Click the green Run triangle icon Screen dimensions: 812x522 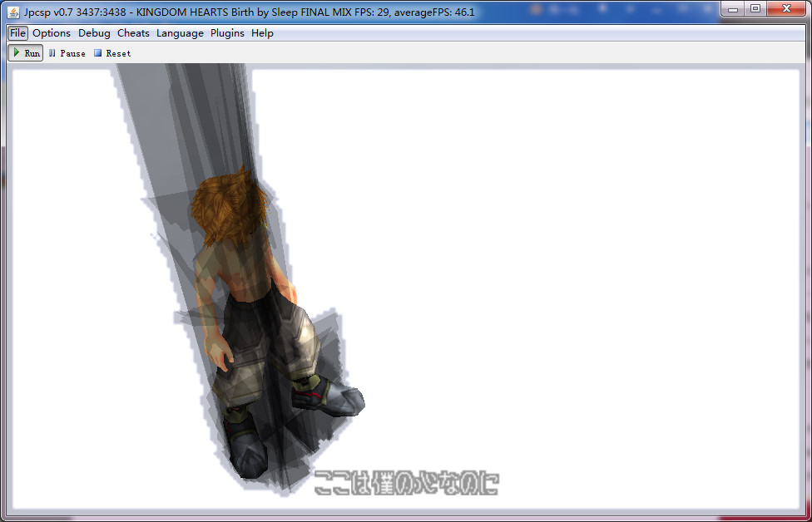click(x=17, y=52)
